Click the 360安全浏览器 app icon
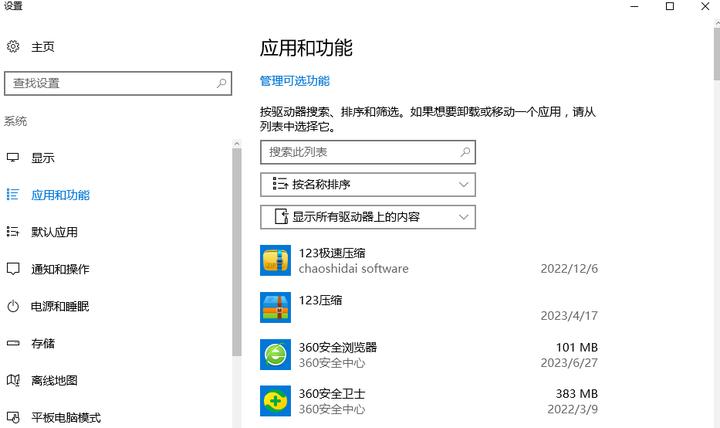The width and height of the screenshot is (720, 428). (x=275, y=355)
